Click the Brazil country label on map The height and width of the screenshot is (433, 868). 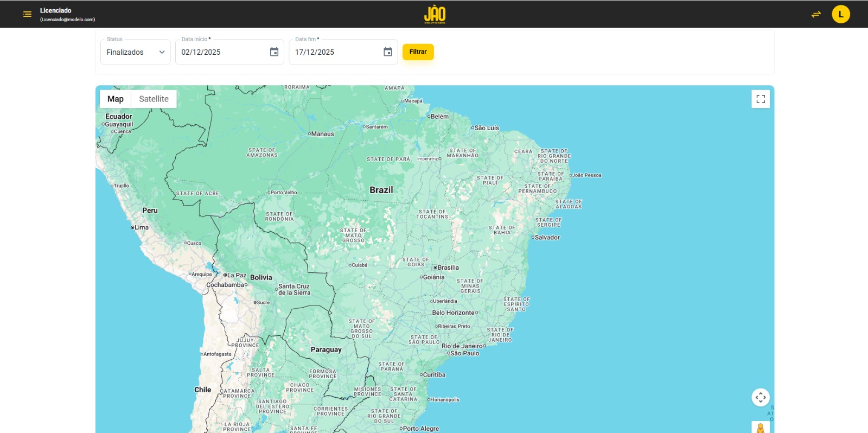click(381, 190)
